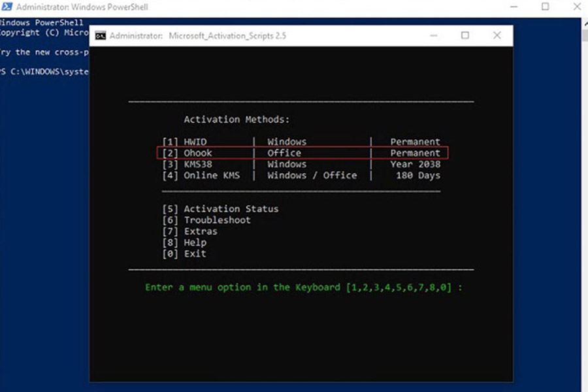Screen dimensions: 588x392
Task: Click the green 'Enter a menu option' prompt
Action: click(x=304, y=287)
